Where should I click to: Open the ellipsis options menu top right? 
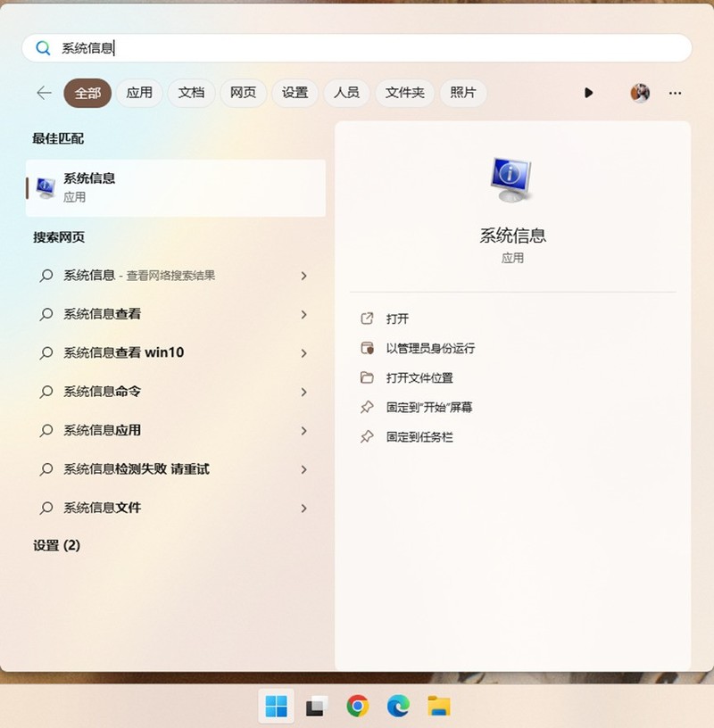(x=676, y=93)
